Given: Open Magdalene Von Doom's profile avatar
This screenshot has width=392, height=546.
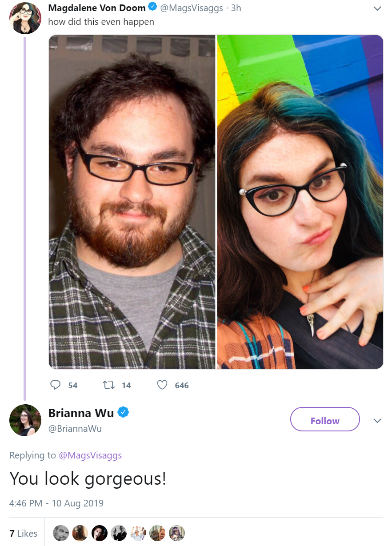Looking at the screenshot, I should [x=25, y=18].
